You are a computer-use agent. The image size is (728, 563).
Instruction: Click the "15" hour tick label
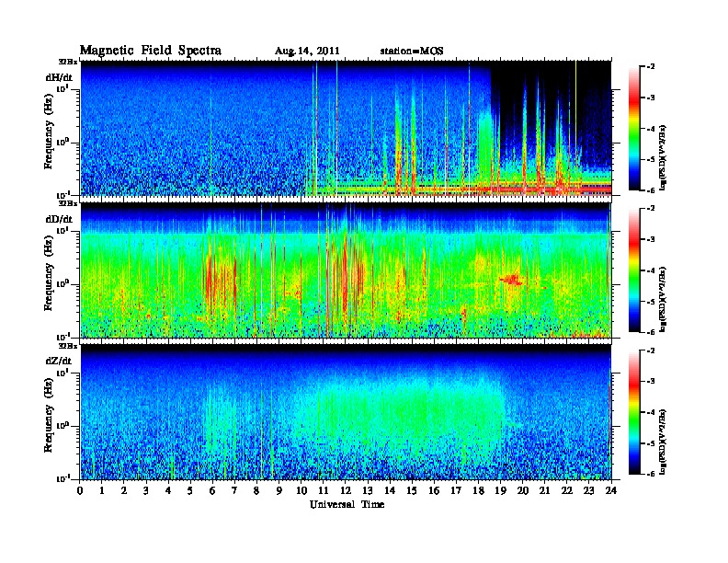412,491
